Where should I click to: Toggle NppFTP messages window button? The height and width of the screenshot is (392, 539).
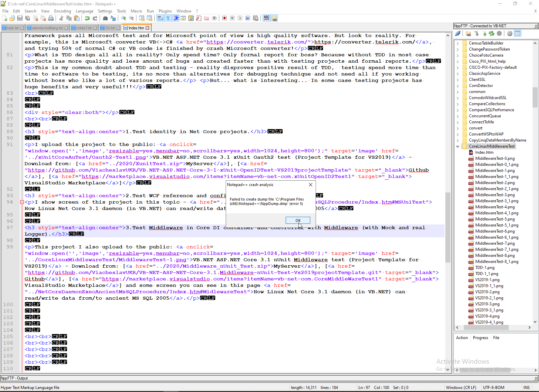[x=518, y=33]
